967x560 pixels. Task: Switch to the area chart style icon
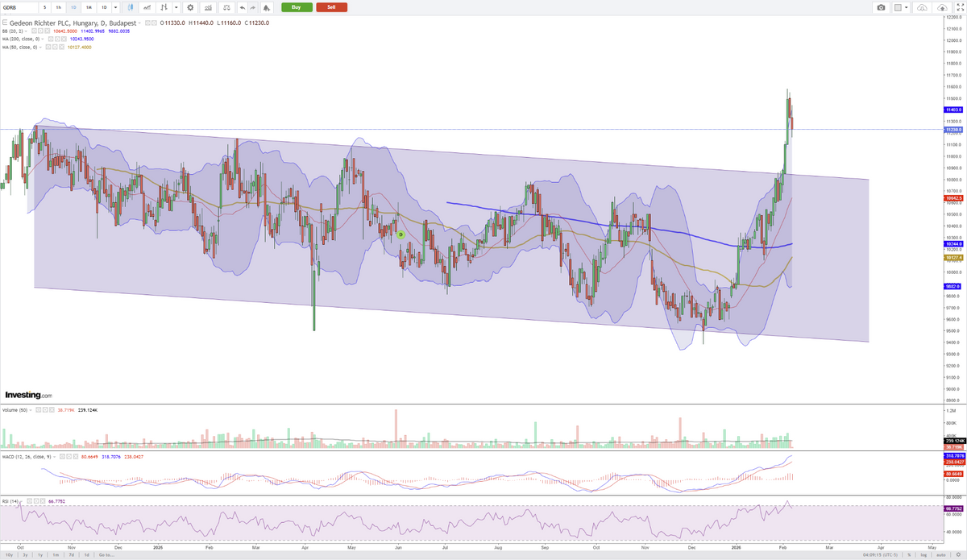pos(147,7)
